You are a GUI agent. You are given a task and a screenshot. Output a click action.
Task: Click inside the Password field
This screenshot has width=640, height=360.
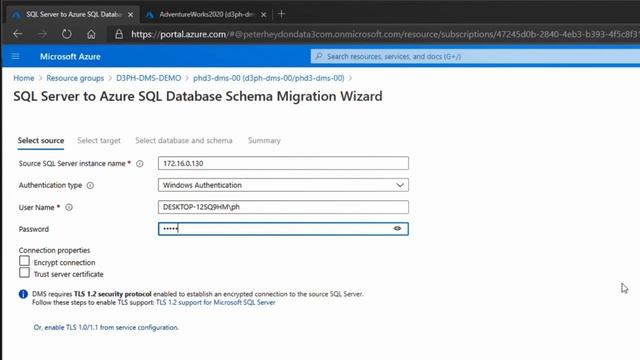point(283,229)
